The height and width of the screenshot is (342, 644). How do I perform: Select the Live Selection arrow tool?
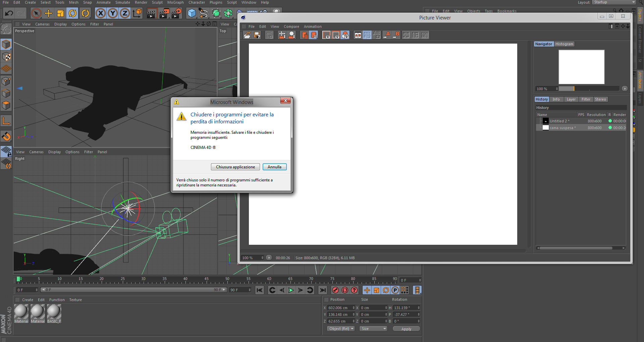[36, 13]
